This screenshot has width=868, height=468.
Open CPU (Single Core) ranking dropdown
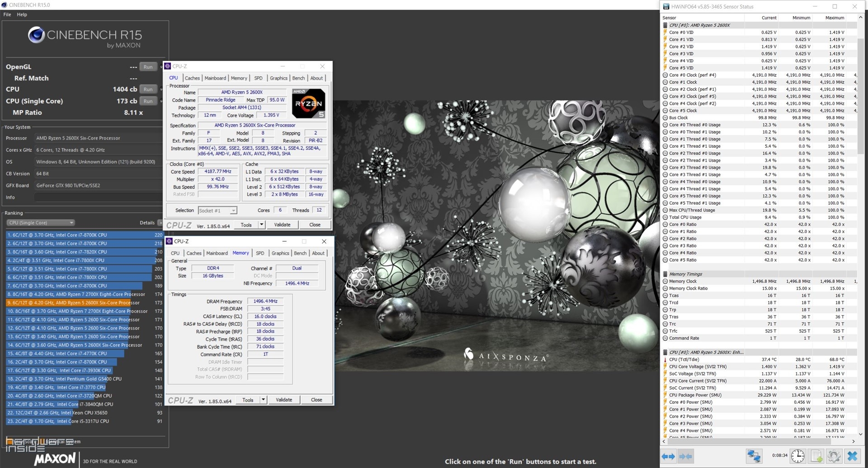[x=40, y=223]
